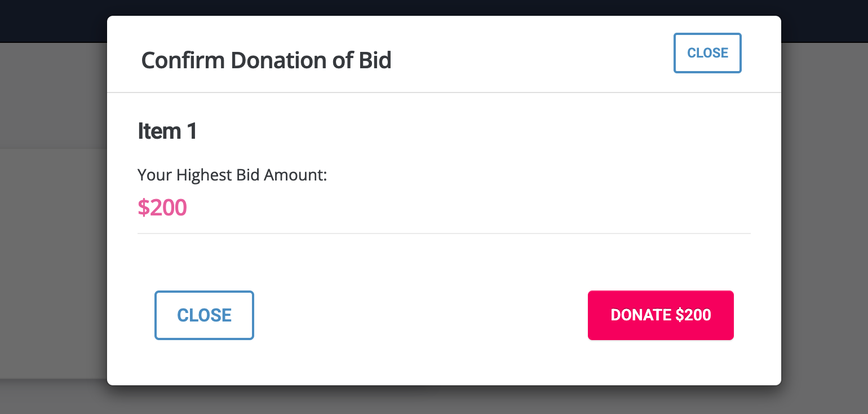
Task: Confirm with the Donate $200 button
Action: coord(661,315)
